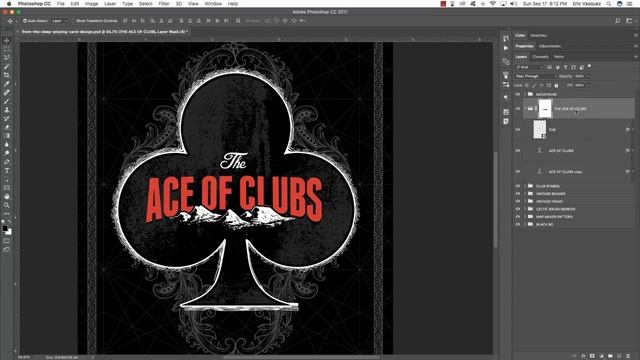Click THE layer thumbnail
640x360 pixels.
[x=540, y=130]
